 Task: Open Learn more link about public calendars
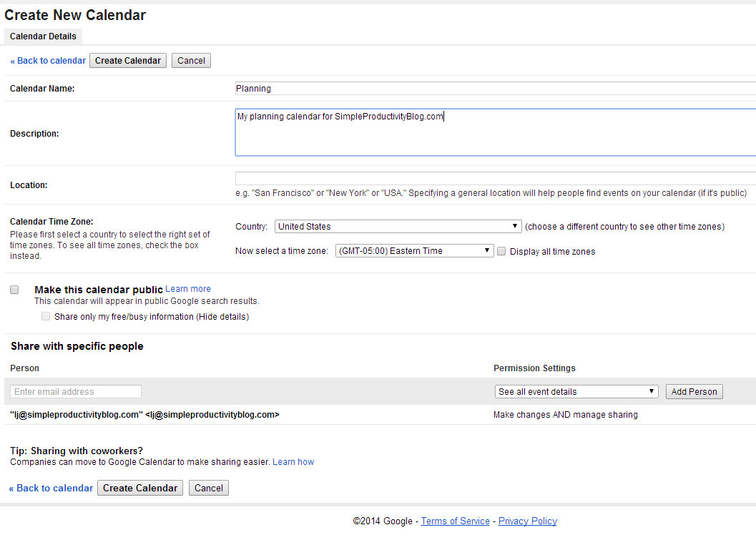(x=188, y=289)
